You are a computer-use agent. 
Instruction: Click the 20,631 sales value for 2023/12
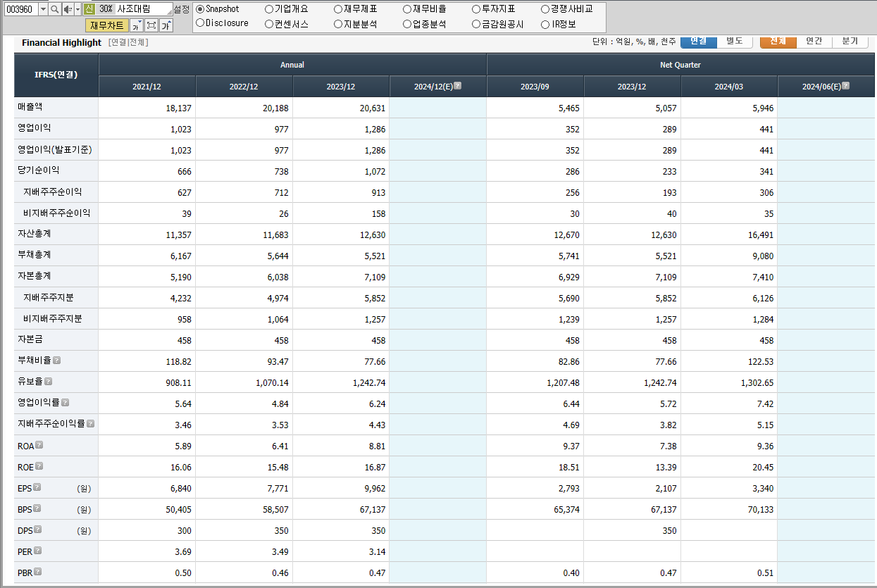373,108
